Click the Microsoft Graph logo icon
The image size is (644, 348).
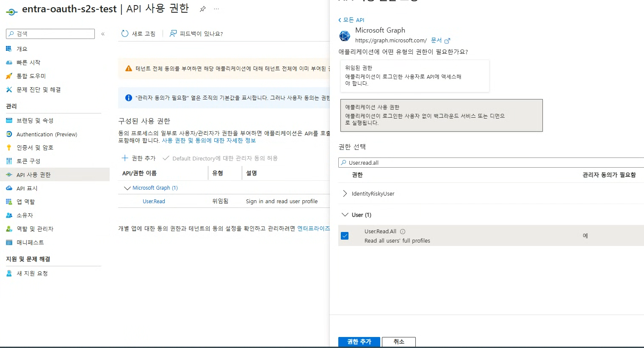click(345, 36)
